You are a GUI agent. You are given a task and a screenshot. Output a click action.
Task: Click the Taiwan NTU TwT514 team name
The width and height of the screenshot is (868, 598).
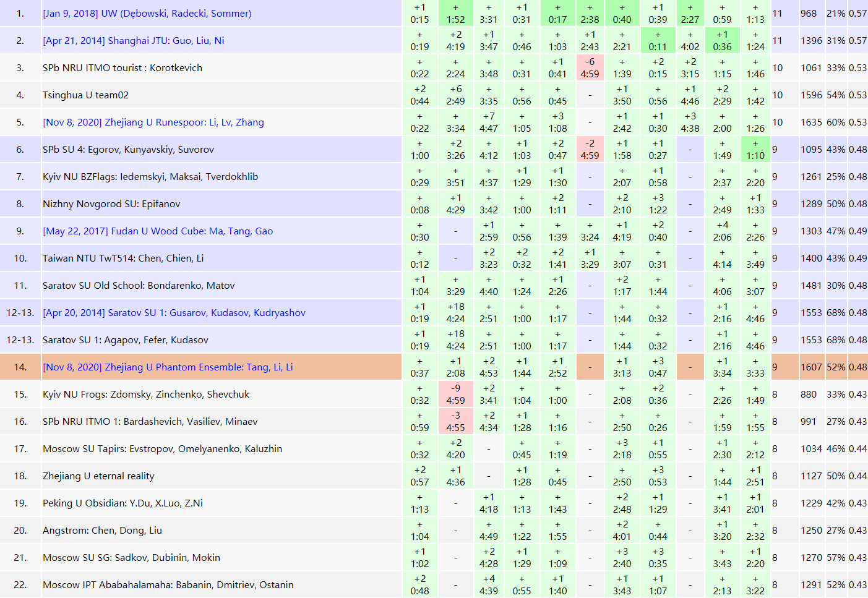(122, 258)
